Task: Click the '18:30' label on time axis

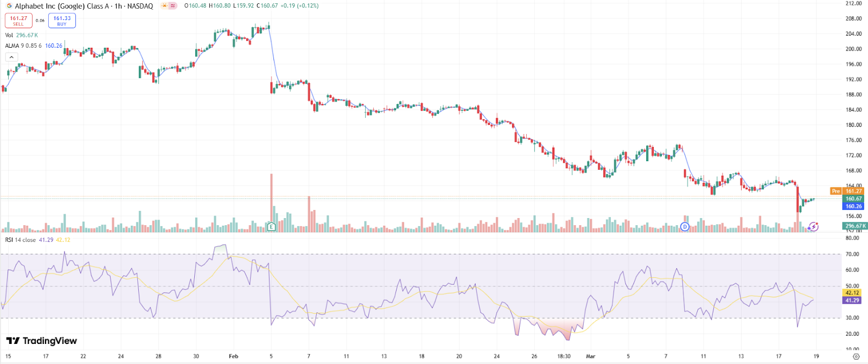Action: click(564, 356)
